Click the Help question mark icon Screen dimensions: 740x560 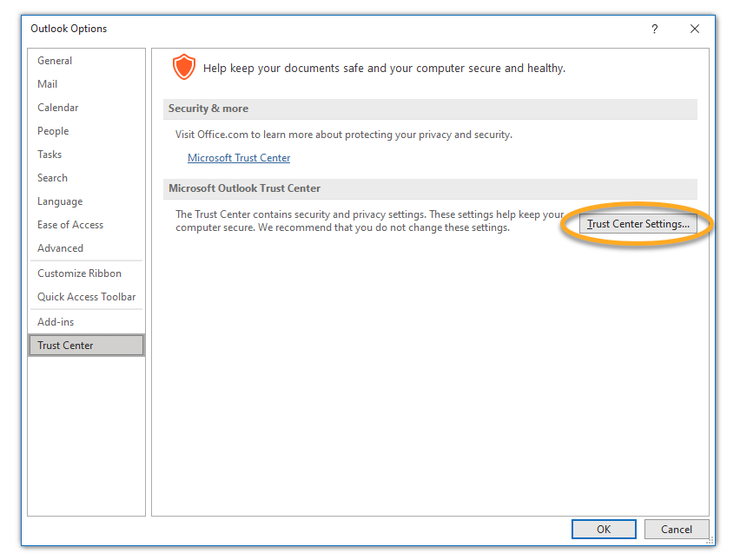point(654,29)
